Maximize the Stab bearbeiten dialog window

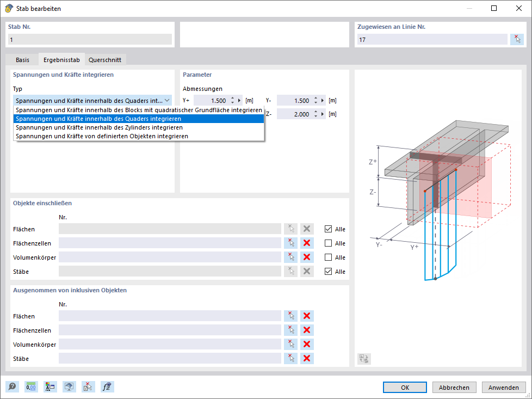point(494,9)
